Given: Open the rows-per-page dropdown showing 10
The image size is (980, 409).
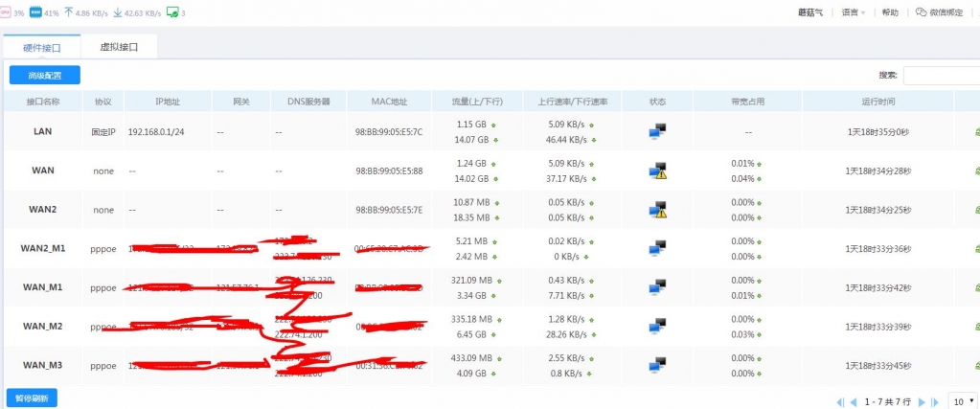Looking at the screenshot, I should 962,400.
